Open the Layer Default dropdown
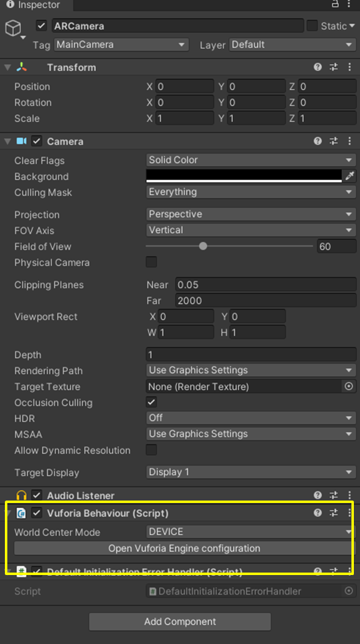The height and width of the screenshot is (644, 360). tap(293, 45)
